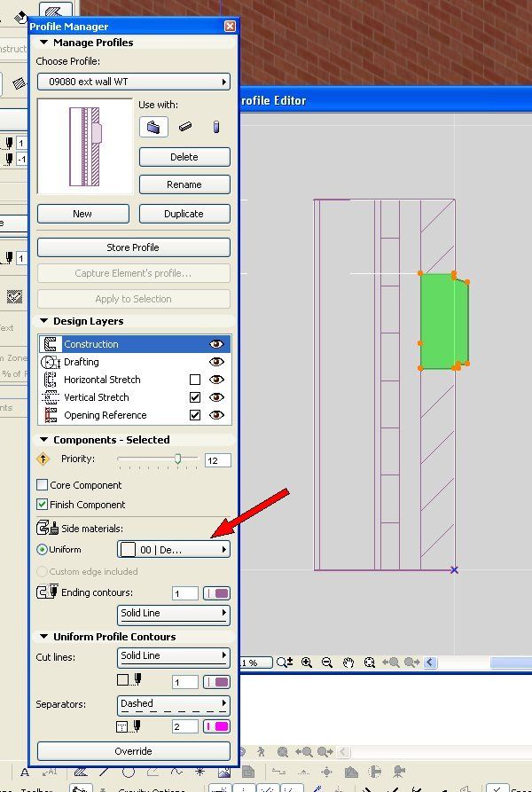Click the Delete button
The width and height of the screenshot is (532, 792).
point(184,157)
